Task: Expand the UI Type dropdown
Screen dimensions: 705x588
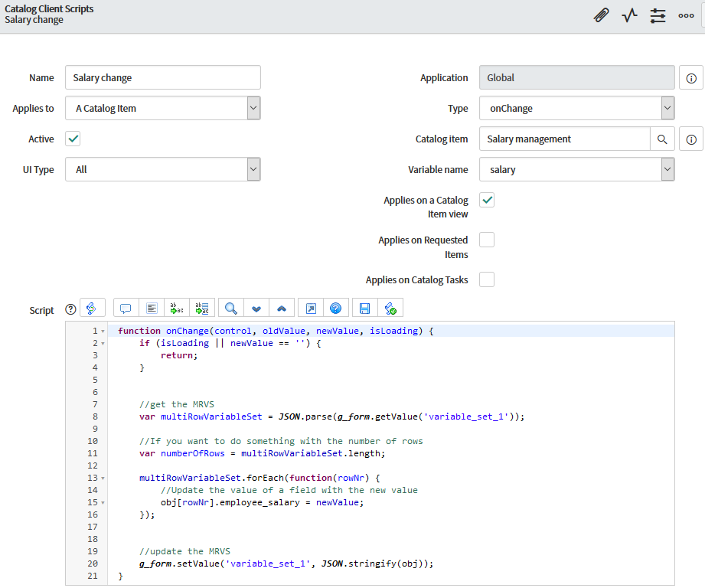Action: tap(163, 169)
